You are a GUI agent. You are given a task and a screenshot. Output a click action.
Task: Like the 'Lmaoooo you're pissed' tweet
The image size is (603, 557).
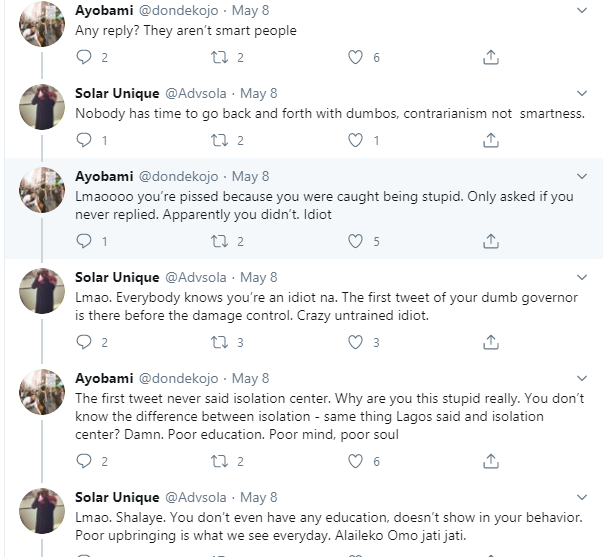[355, 241]
